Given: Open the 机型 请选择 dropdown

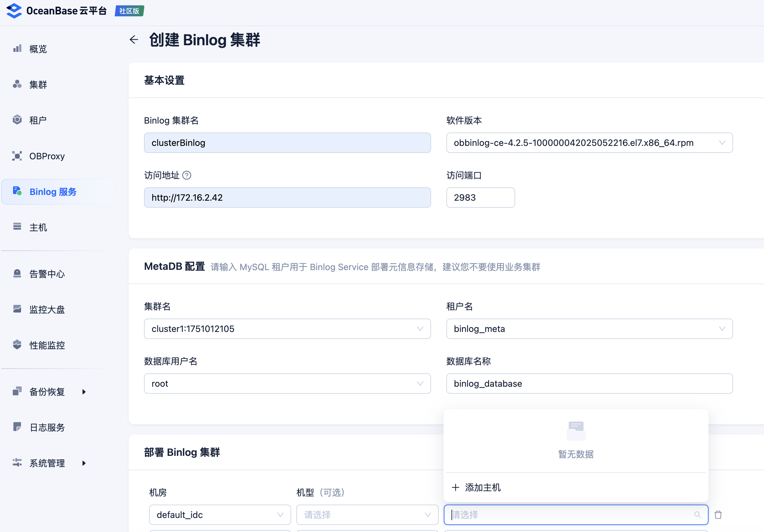Looking at the screenshot, I should [x=367, y=515].
